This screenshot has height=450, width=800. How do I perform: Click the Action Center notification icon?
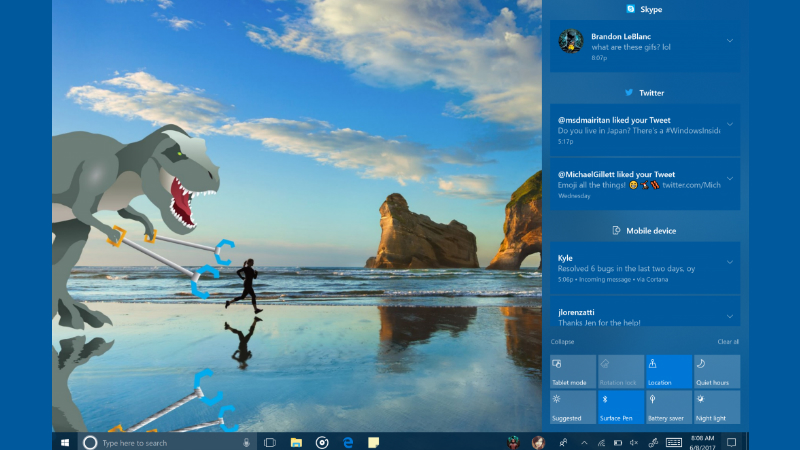pyautogui.click(x=731, y=441)
